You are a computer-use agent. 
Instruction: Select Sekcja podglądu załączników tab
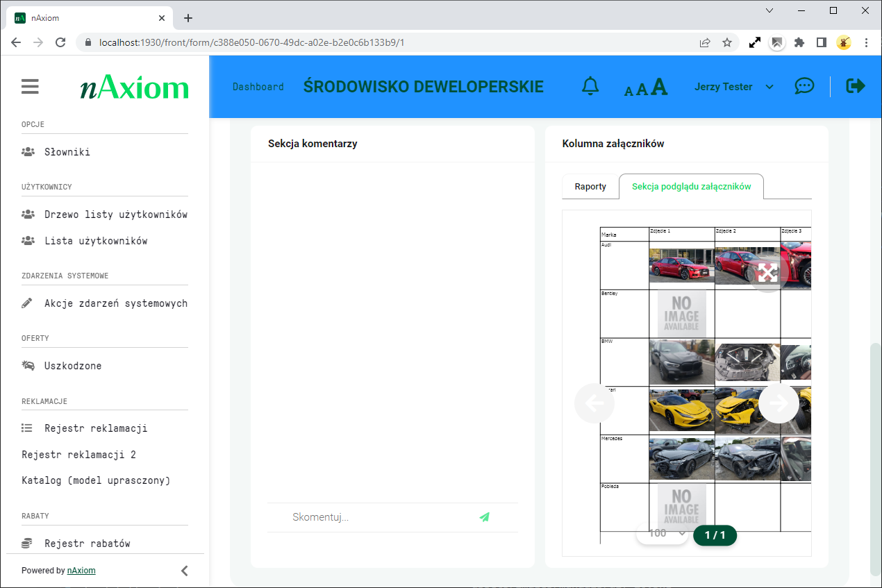691,187
